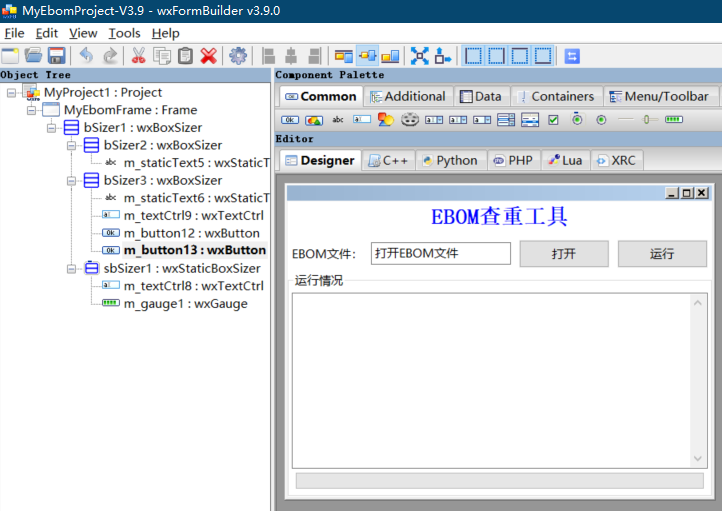View generated C++ code tab
The width and height of the screenshot is (722, 511).
point(389,161)
